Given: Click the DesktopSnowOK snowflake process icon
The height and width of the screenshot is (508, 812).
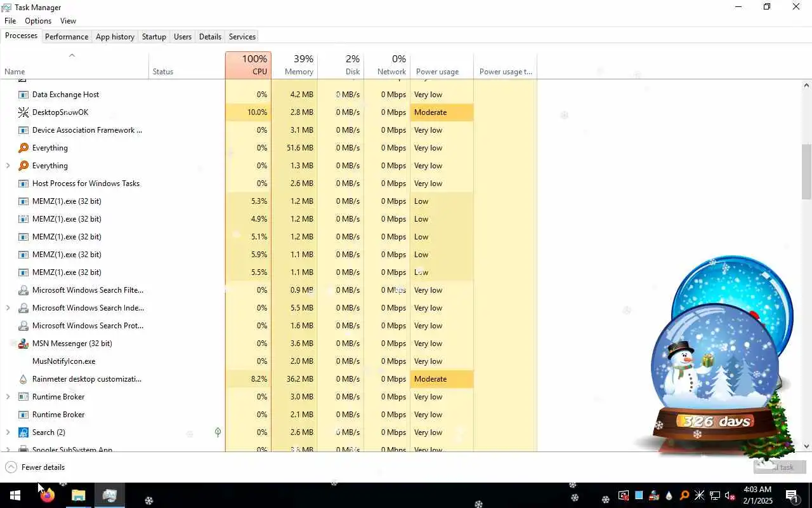Looking at the screenshot, I should (23, 112).
